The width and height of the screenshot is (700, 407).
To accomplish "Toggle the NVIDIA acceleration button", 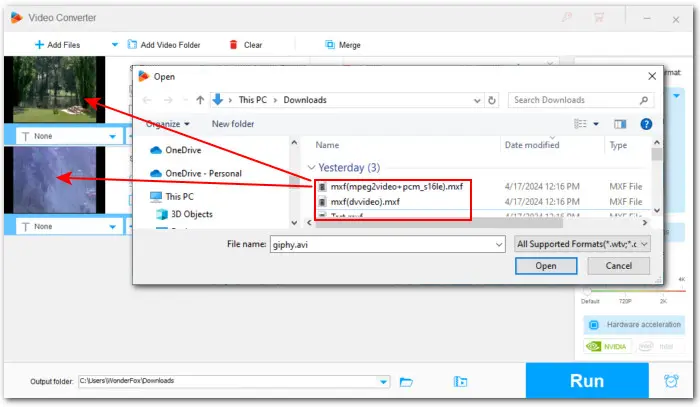I will coord(605,347).
